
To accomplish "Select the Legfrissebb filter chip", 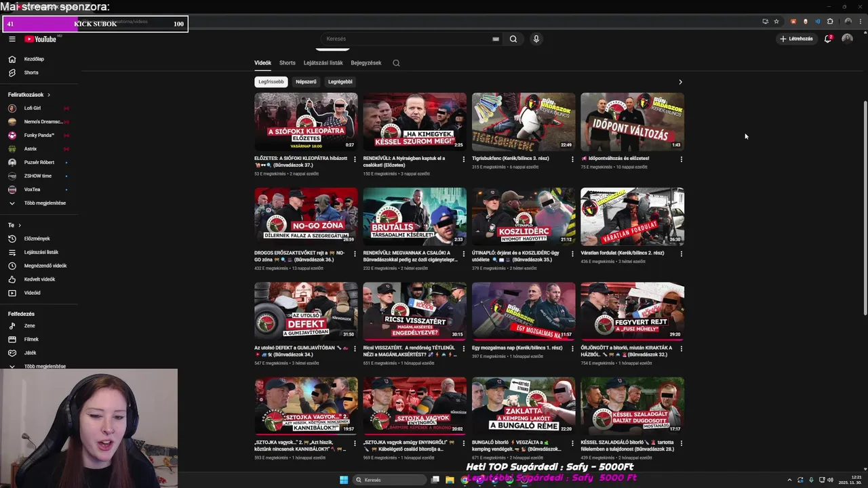I will click(x=271, y=82).
